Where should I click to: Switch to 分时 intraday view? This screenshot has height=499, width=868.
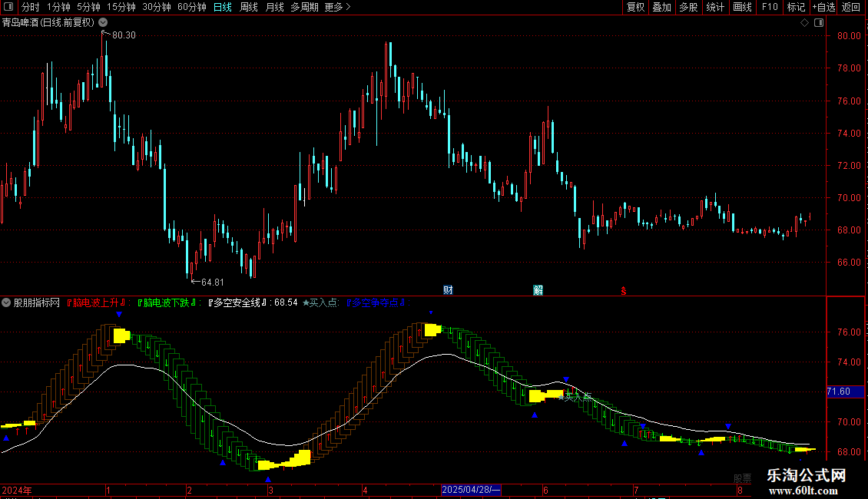tap(31, 7)
